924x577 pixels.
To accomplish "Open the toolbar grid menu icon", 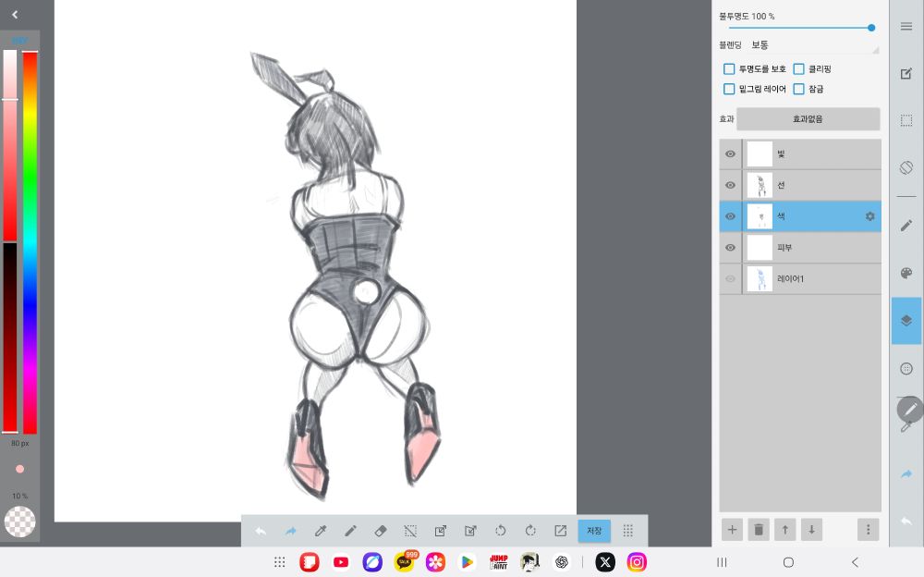I will point(628,531).
